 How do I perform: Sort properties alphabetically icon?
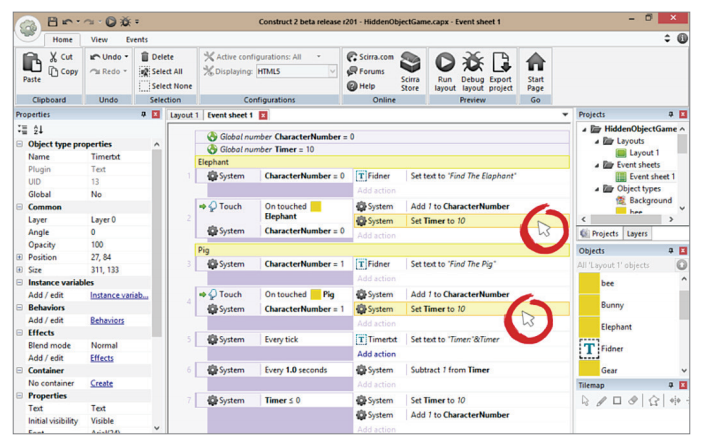tap(38, 130)
